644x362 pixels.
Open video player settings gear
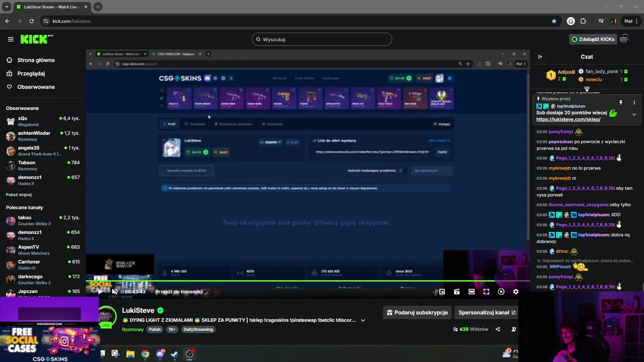(516, 292)
